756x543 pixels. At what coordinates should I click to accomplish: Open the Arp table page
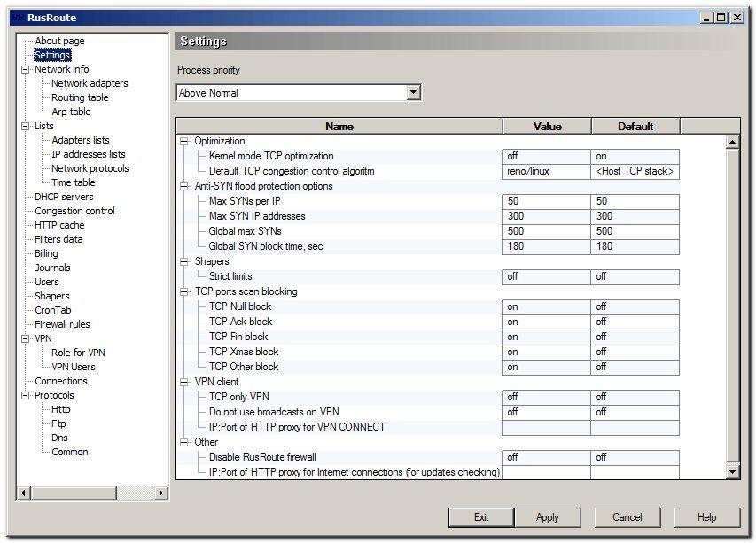[x=71, y=112]
